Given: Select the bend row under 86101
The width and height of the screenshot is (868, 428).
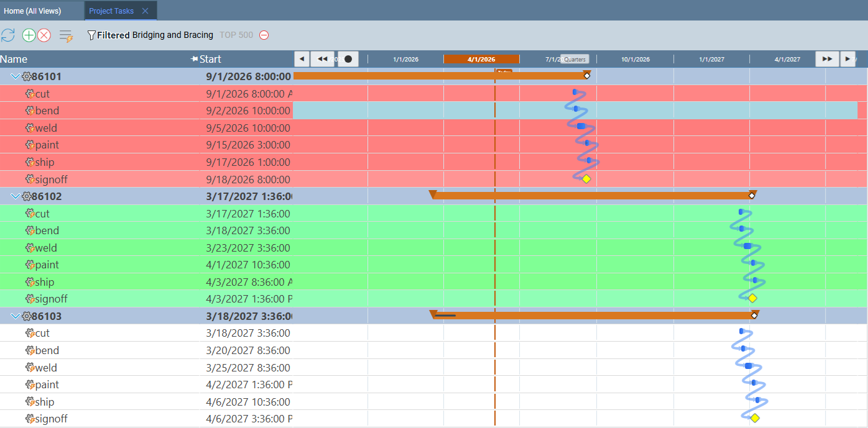Looking at the screenshot, I should click(434, 111).
